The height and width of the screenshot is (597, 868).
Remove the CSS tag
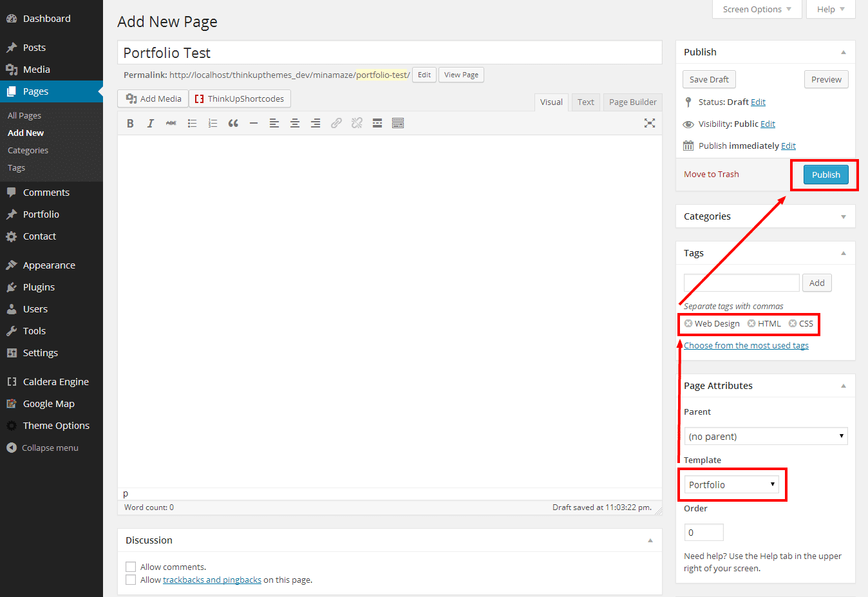click(793, 323)
